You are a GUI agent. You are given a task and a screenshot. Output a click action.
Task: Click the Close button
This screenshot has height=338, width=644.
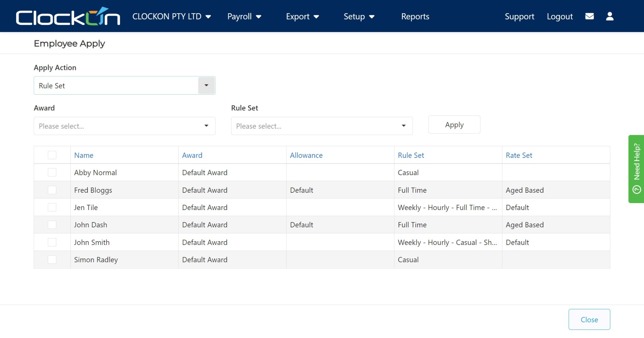coord(589,319)
